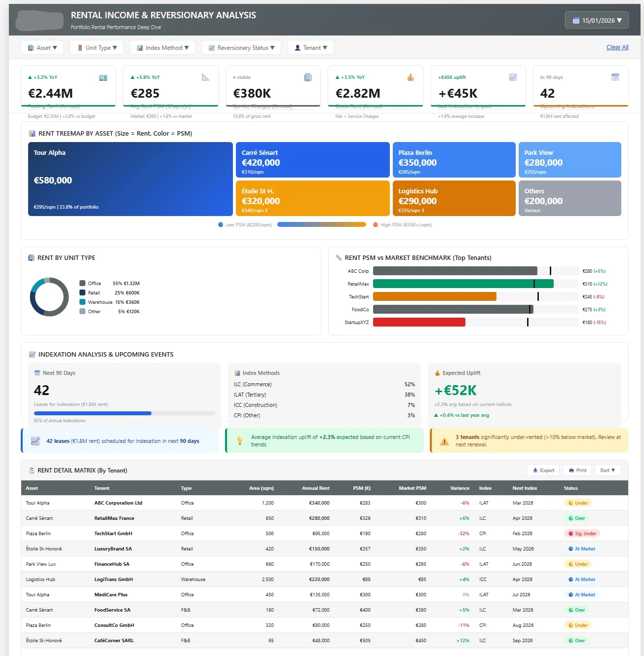Click the Rent Treemap by Asset panel icon
The width and height of the screenshot is (644, 656).
[32, 133]
